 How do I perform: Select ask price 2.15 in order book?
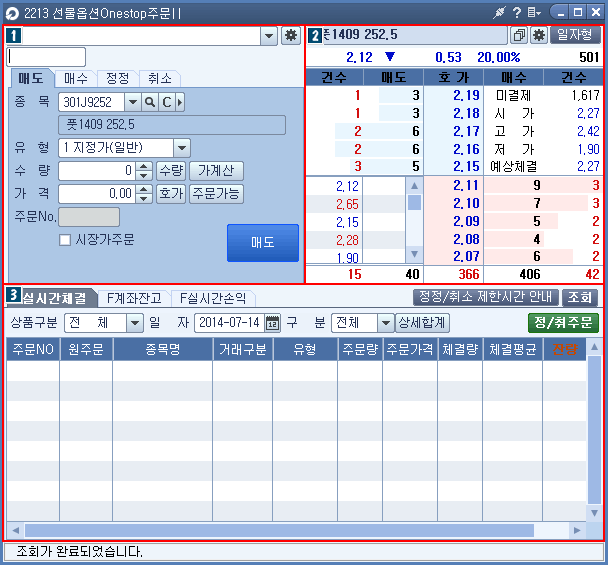point(453,167)
